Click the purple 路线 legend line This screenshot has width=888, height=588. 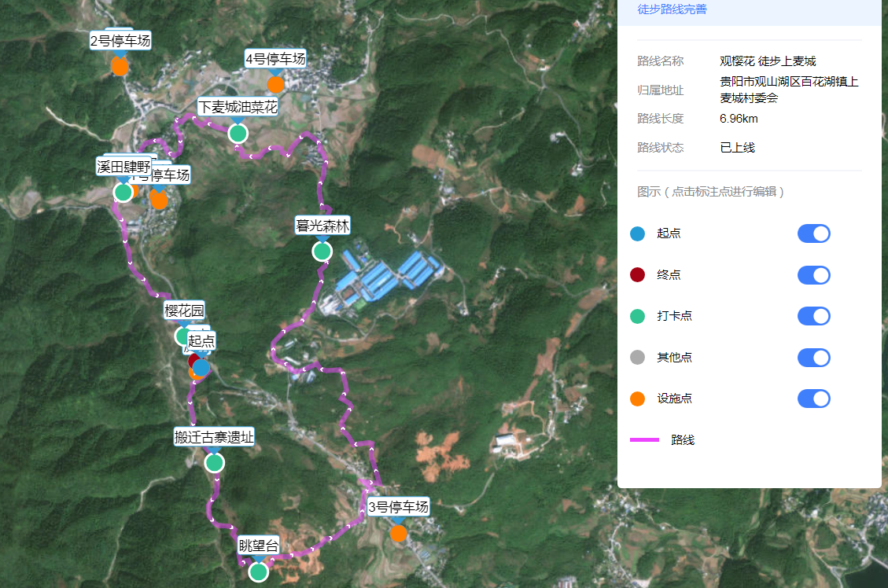(644, 440)
